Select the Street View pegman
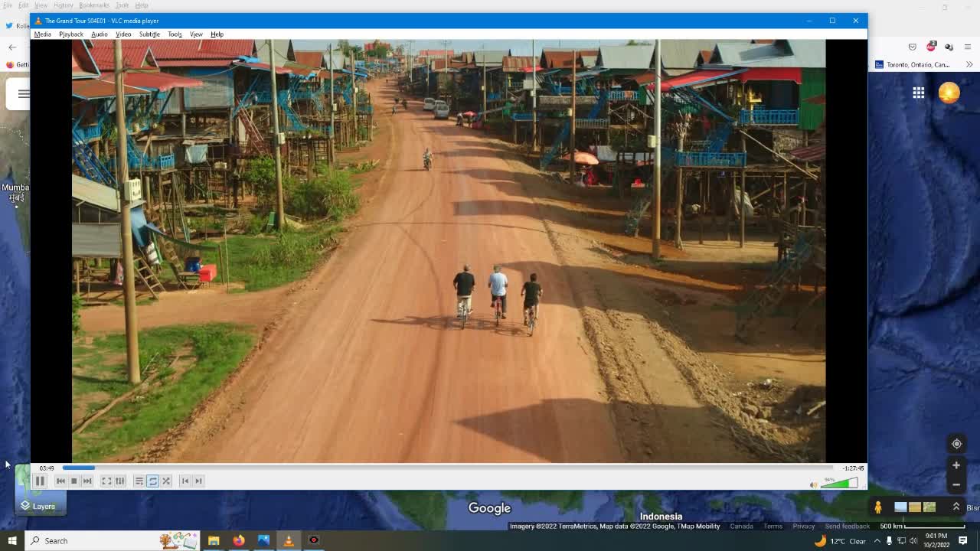Viewport: 980px width, 551px height. point(878,507)
